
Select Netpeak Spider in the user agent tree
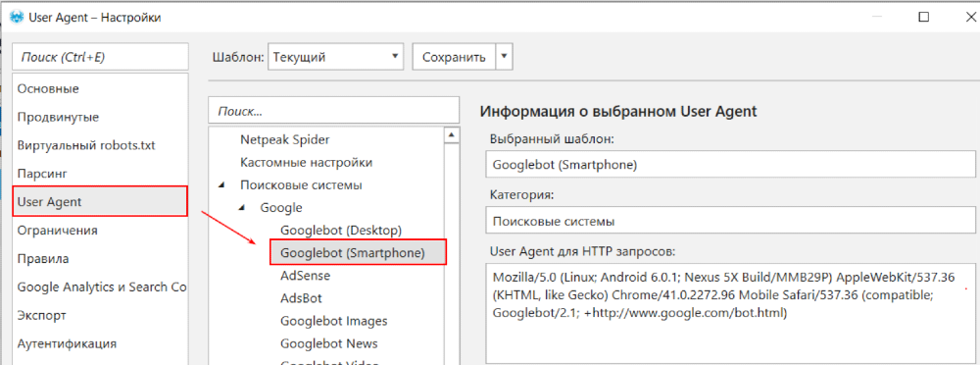[x=285, y=139]
